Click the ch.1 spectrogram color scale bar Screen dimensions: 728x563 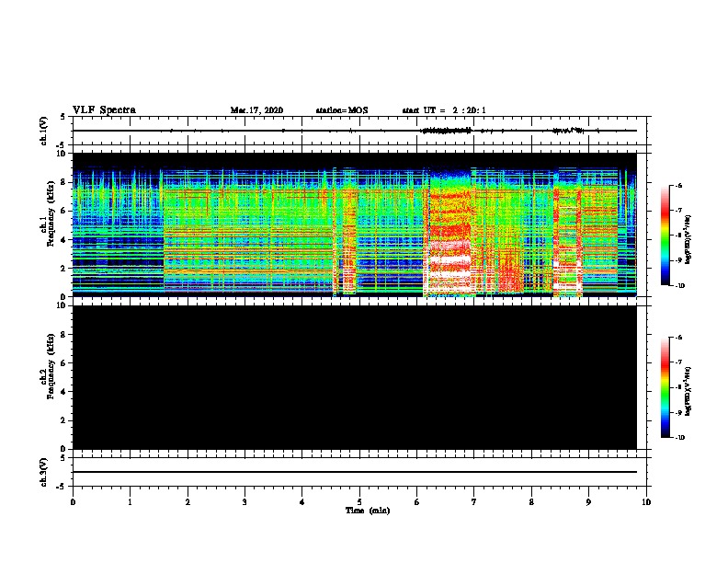[665, 236]
